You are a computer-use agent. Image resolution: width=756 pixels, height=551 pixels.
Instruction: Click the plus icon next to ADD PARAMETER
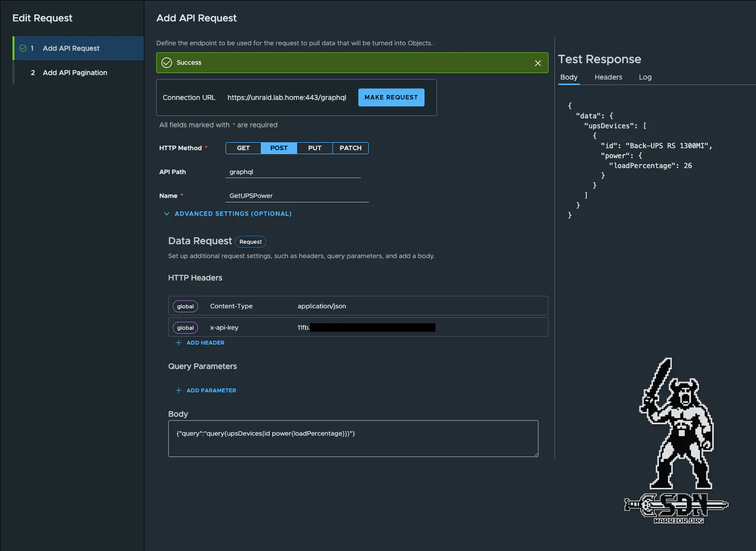click(179, 390)
